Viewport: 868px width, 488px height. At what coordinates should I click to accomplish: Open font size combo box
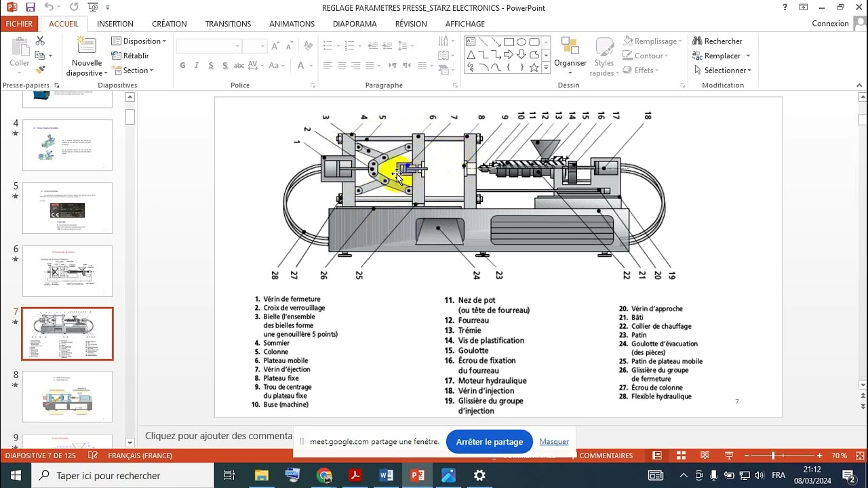[254, 46]
